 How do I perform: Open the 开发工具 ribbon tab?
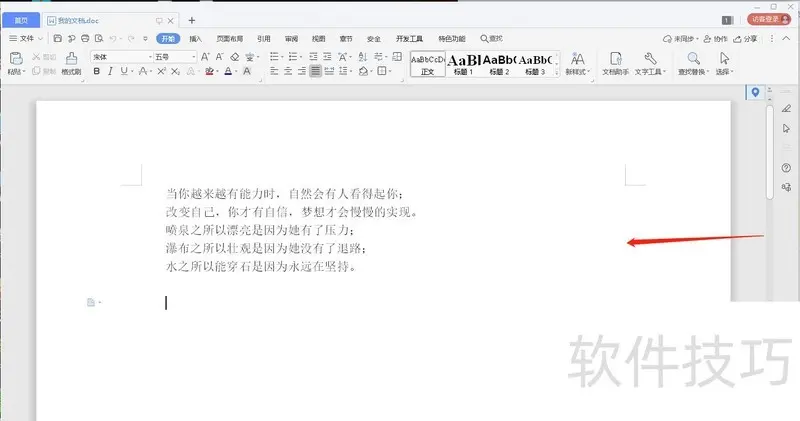click(x=409, y=39)
